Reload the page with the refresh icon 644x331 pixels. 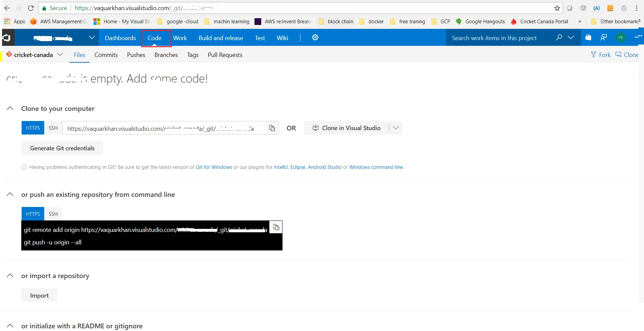(x=31, y=8)
